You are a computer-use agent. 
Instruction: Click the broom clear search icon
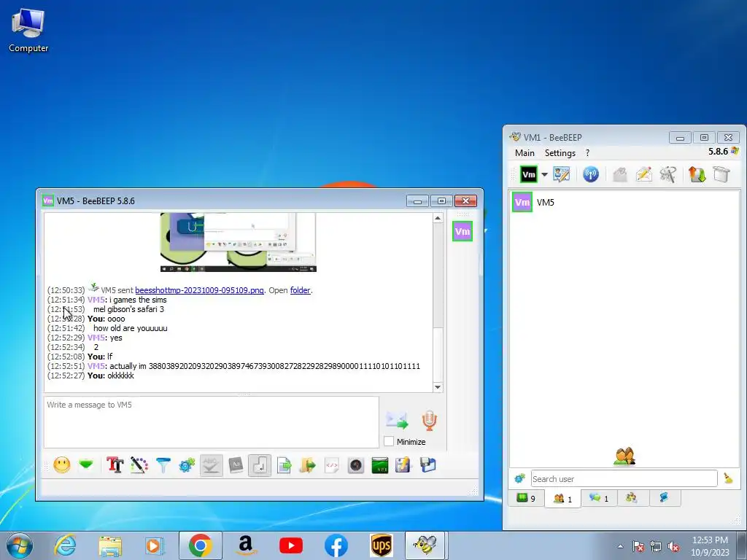tap(729, 478)
